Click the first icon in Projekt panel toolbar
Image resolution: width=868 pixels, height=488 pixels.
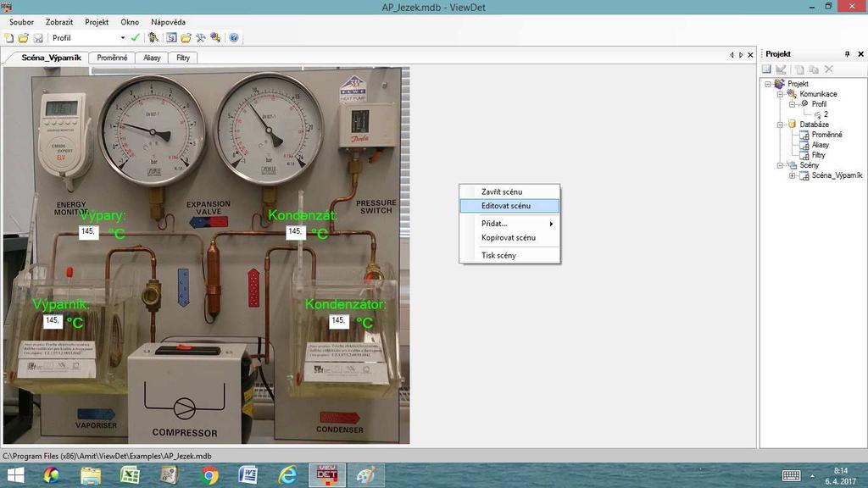(x=766, y=69)
